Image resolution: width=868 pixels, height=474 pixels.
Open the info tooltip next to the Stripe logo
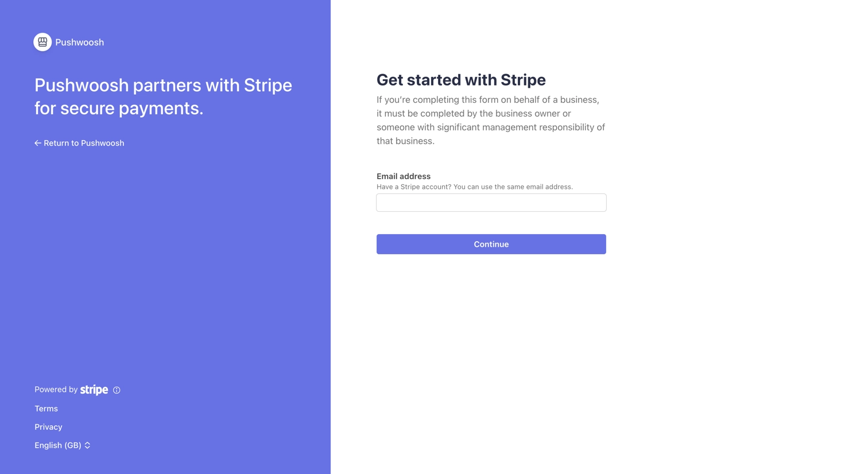[x=116, y=390]
